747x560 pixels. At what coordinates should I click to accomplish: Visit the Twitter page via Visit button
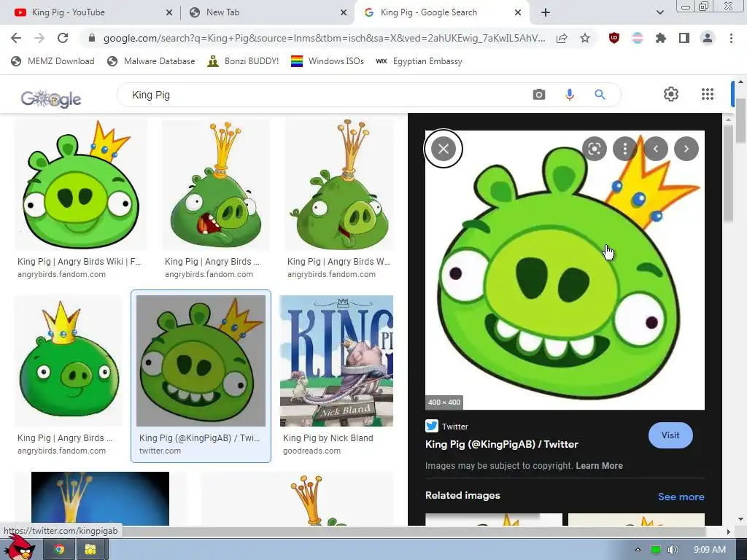(x=670, y=435)
